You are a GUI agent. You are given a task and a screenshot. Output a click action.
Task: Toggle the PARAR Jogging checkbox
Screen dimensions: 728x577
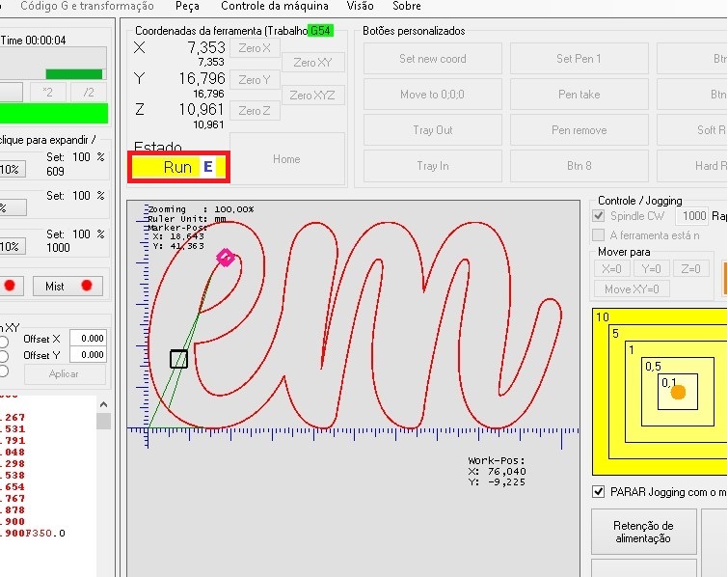pyautogui.click(x=599, y=492)
